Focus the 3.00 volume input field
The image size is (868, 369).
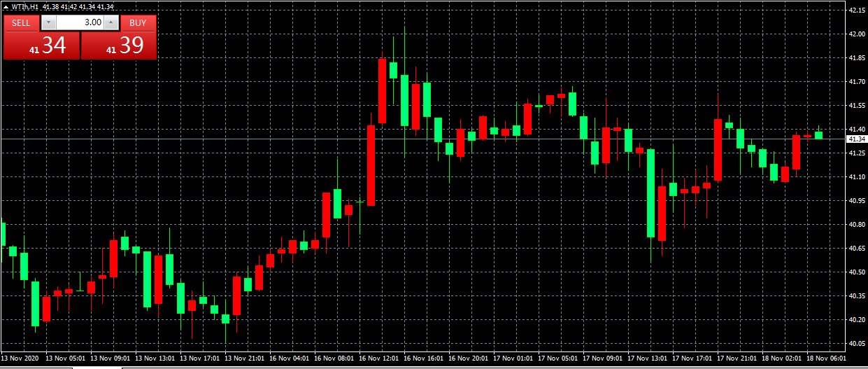click(x=80, y=22)
